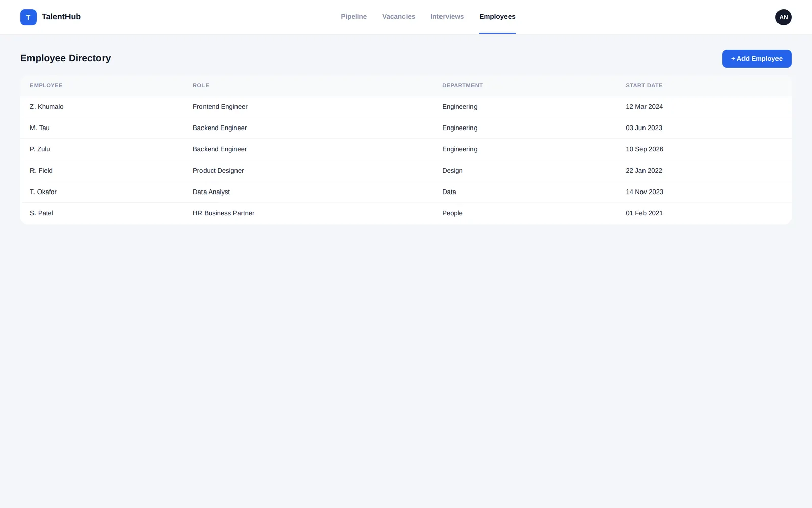The image size is (812, 508).
Task: Click Z. Khumalo's Engineering department cell
Action: point(460,107)
